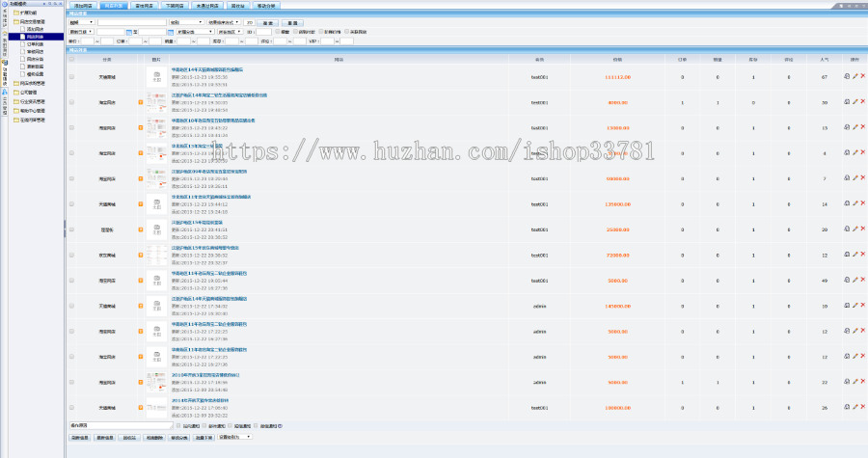
Task: Click the pencil icon for the 15000.00 listing
Action: [x=854, y=127]
